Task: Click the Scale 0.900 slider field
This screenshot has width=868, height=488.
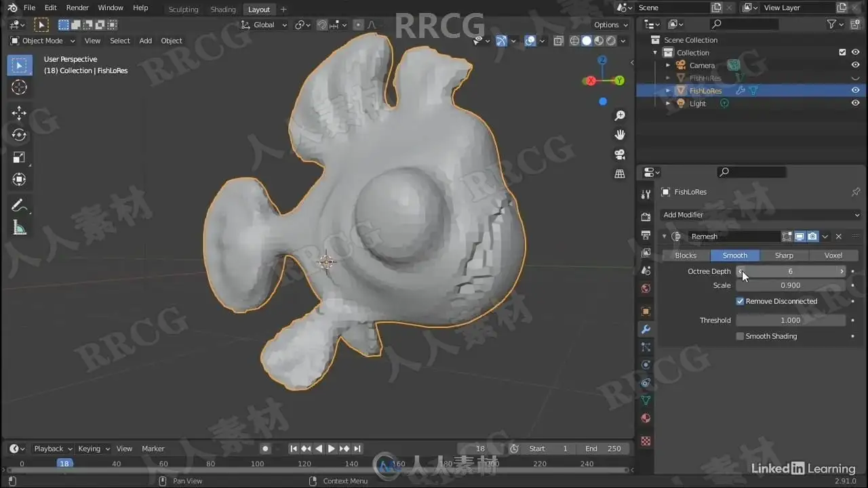Action: tap(791, 285)
